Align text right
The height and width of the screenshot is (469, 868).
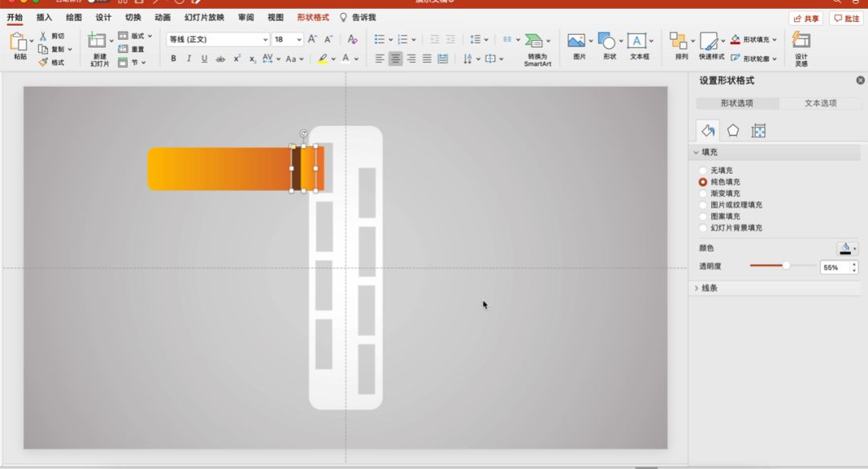click(x=411, y=58)
